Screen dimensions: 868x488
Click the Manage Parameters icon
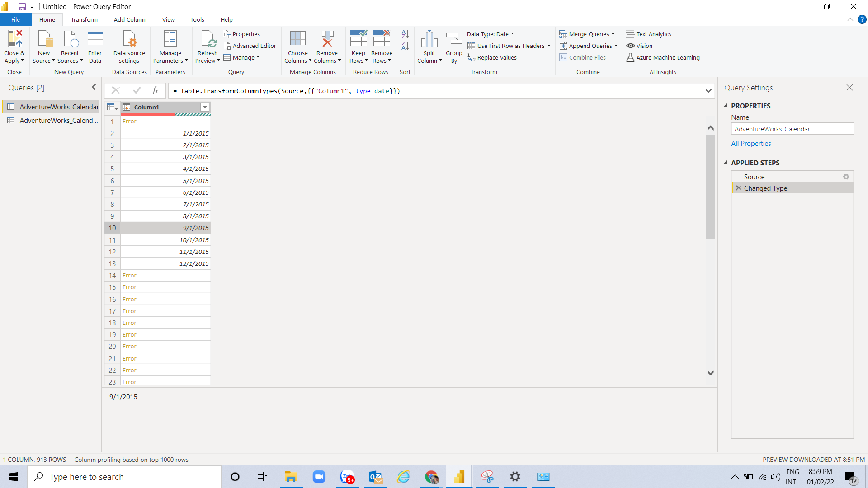(170, 39)
